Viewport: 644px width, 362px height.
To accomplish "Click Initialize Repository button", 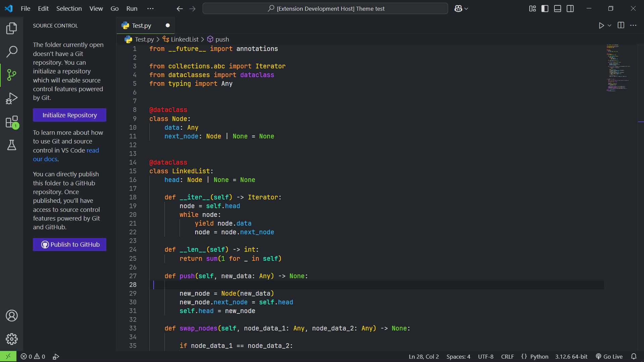I will [x=69, y=115].
